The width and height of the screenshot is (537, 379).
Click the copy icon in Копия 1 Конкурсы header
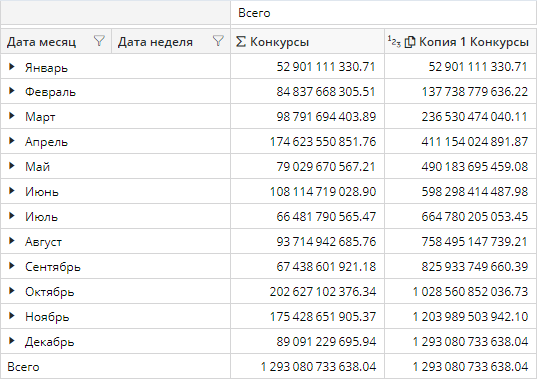[x=410, y=42]
